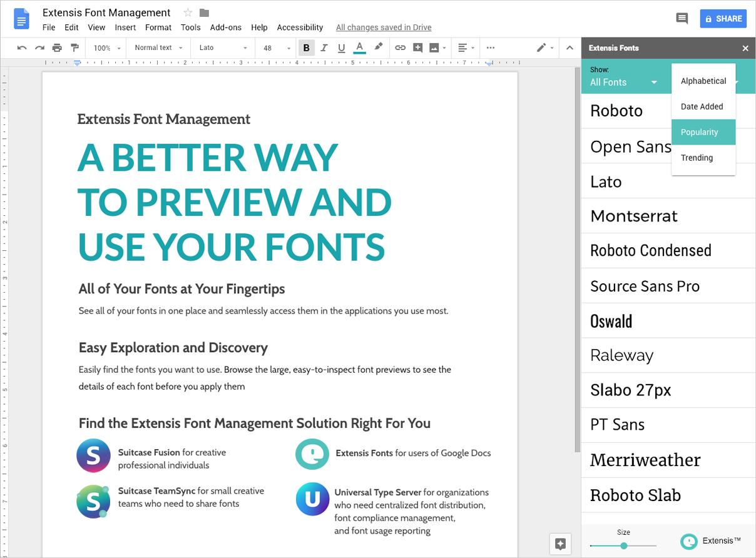This screenshot has width=756, height=558.
Task: Select Popularity sort option
Action: pyautogui.click(x=703, y=132)
